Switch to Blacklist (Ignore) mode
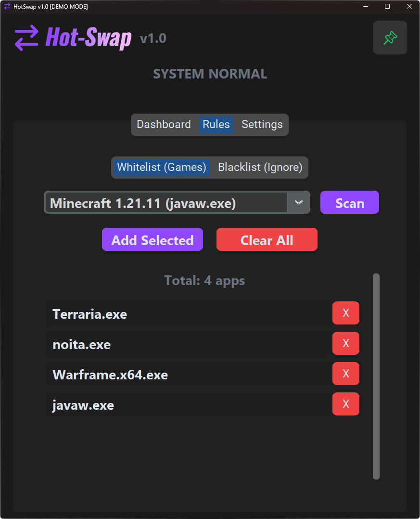 [260, 167]
